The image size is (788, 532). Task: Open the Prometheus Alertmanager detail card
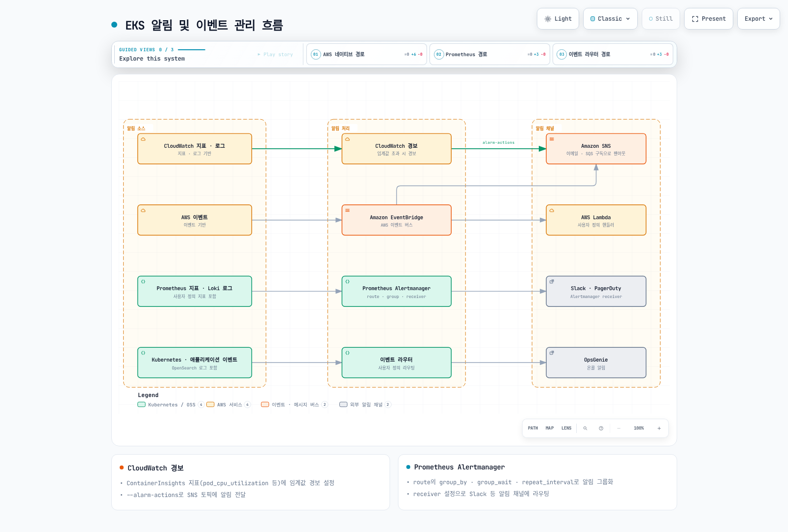tap(537, 482)
